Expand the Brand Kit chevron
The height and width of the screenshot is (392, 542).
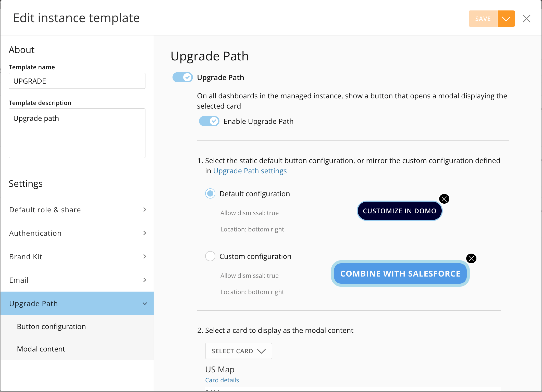point(145,256)
